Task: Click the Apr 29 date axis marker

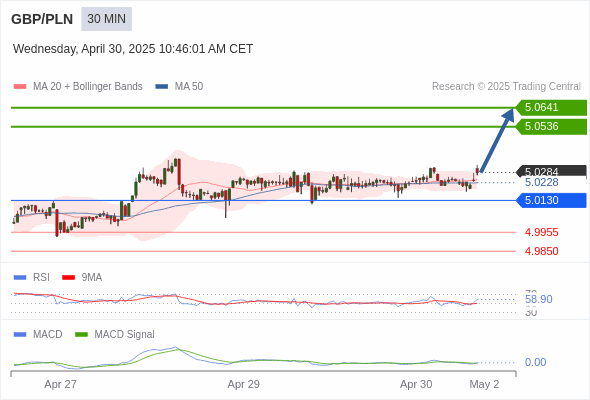Action: [x=243, y=384]
